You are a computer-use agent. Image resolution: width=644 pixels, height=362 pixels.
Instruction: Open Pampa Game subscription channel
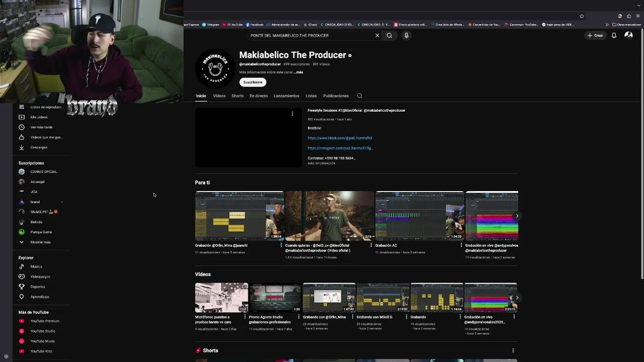41,232
